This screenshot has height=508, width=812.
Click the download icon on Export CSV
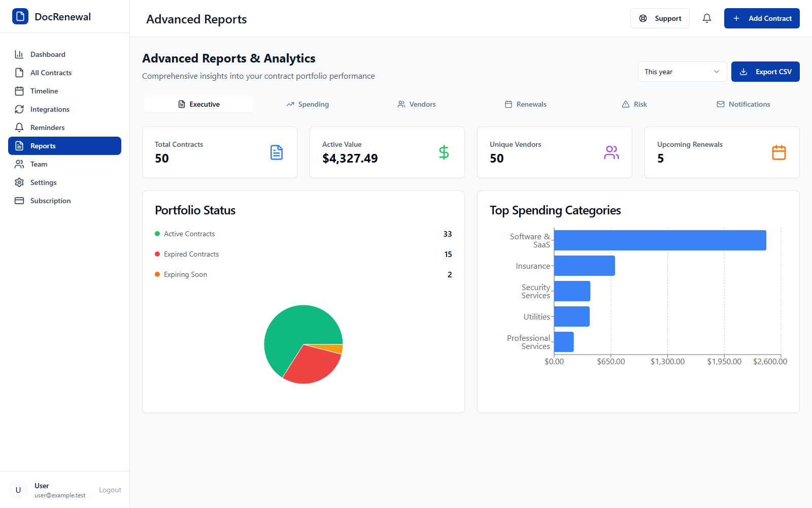coord(743,72)
